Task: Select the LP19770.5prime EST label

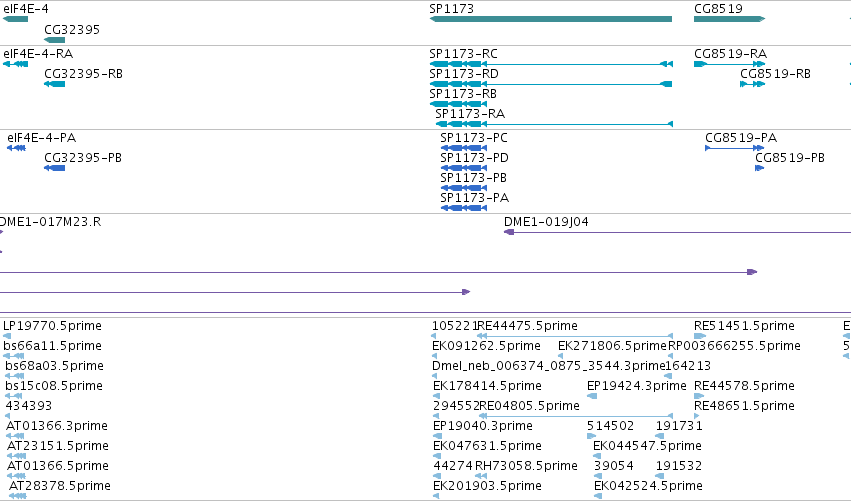Action: [52, 326]
